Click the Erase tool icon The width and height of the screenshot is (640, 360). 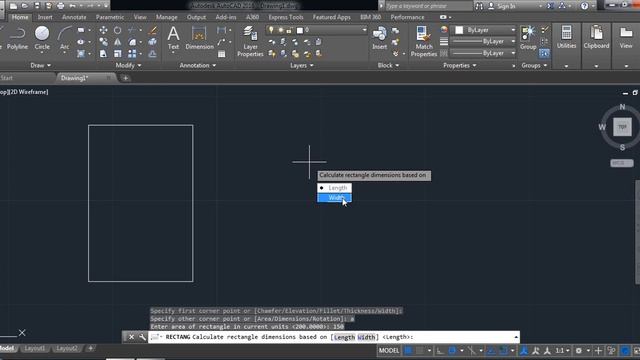tap(153, 30)
